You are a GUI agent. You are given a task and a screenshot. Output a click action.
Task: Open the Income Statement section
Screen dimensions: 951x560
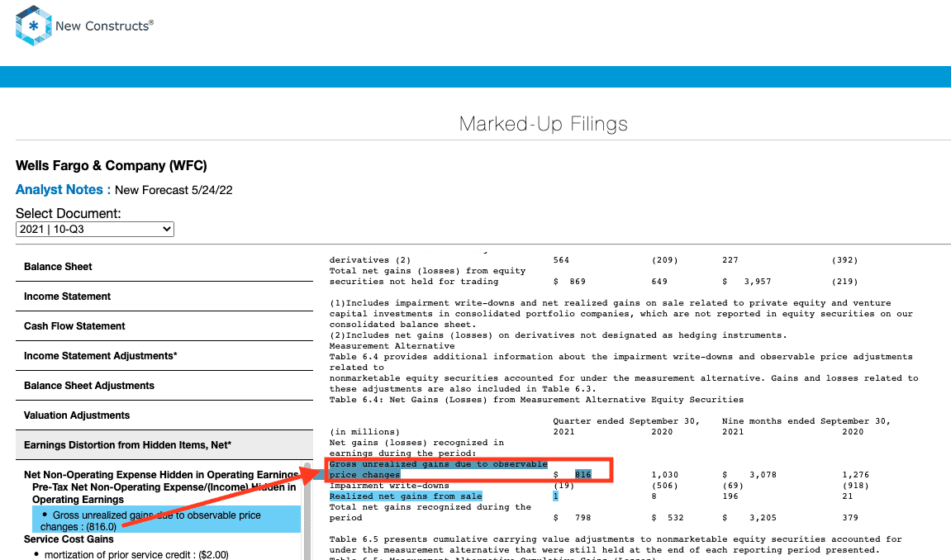(x=164, y=297)
